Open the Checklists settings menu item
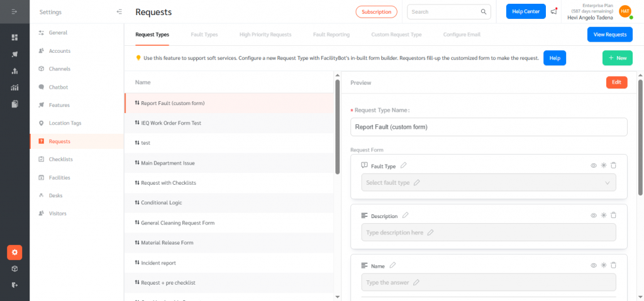This screenshot has width=644, height=301. tap(60, 160)
